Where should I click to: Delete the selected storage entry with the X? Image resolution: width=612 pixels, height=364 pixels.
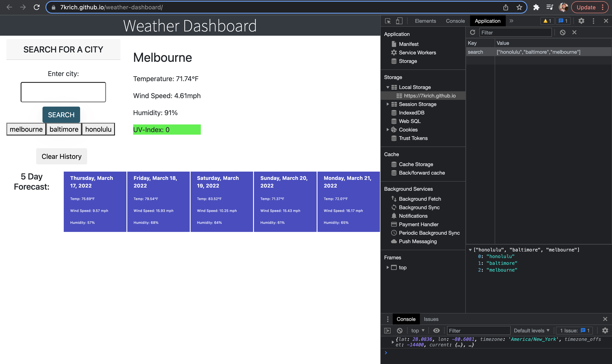point(574,32)
